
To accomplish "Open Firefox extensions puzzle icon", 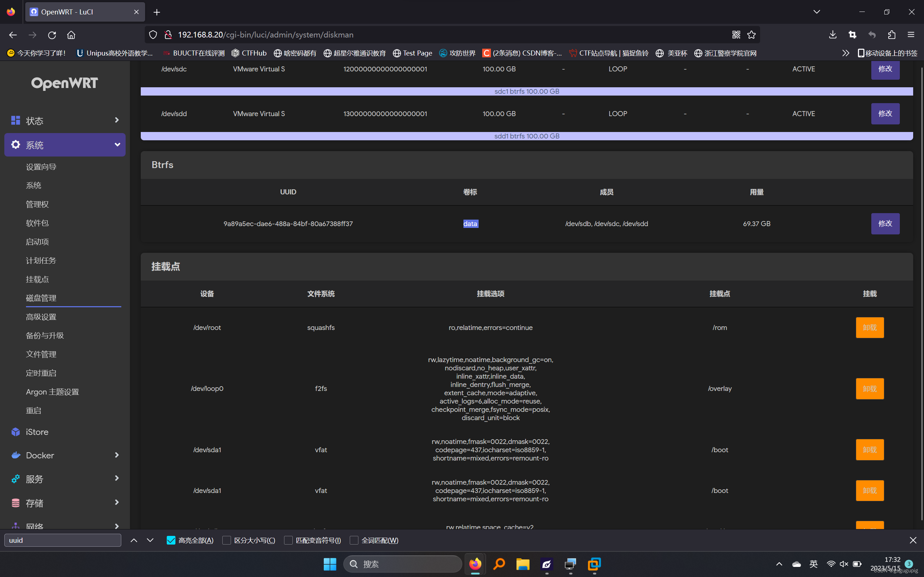I will pos(892,35).
